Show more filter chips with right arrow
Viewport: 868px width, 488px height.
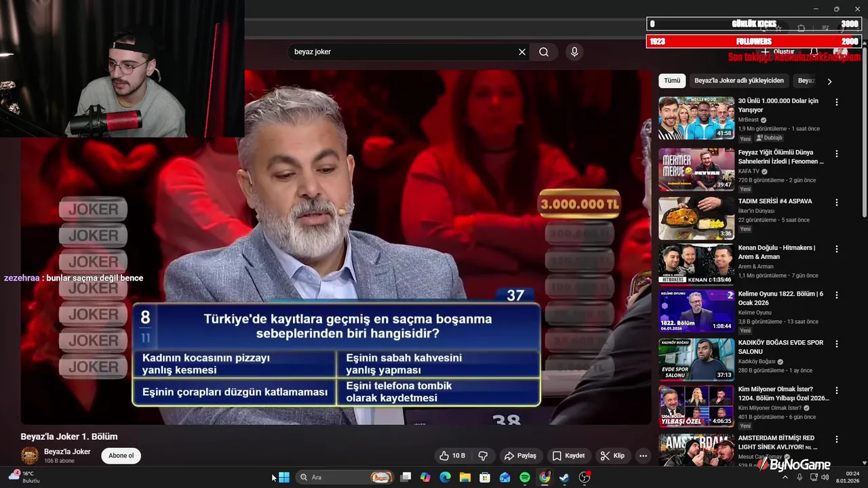tap(829, 81)
